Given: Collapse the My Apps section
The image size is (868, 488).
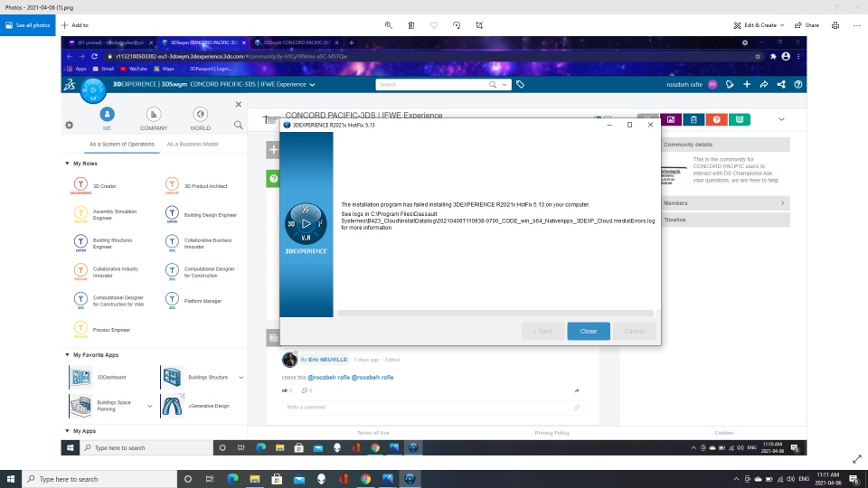Looking at the screenshot, I should point(68,430).
